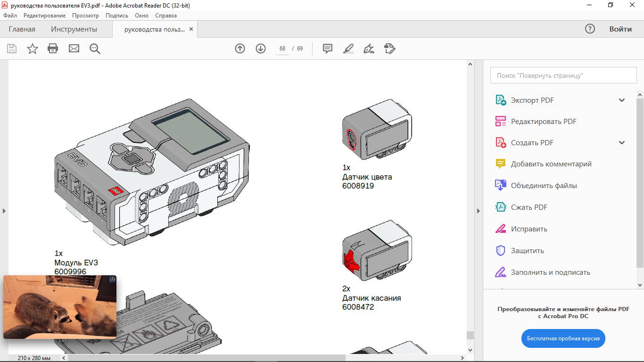The image size is (644, 362).
Task: Select the Add comment speech bubble tool
Action: click(x=328, y=49)
